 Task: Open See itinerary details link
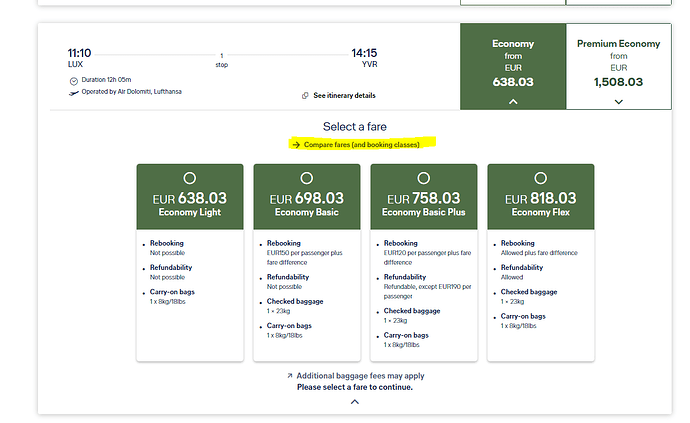pos(345,96)
